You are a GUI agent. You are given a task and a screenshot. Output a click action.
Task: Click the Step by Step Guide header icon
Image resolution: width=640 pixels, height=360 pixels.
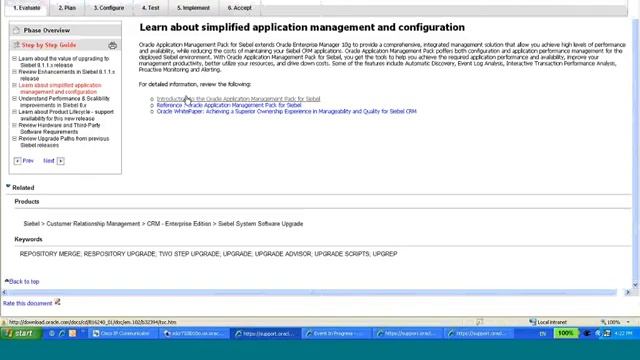tap(16, 45)
